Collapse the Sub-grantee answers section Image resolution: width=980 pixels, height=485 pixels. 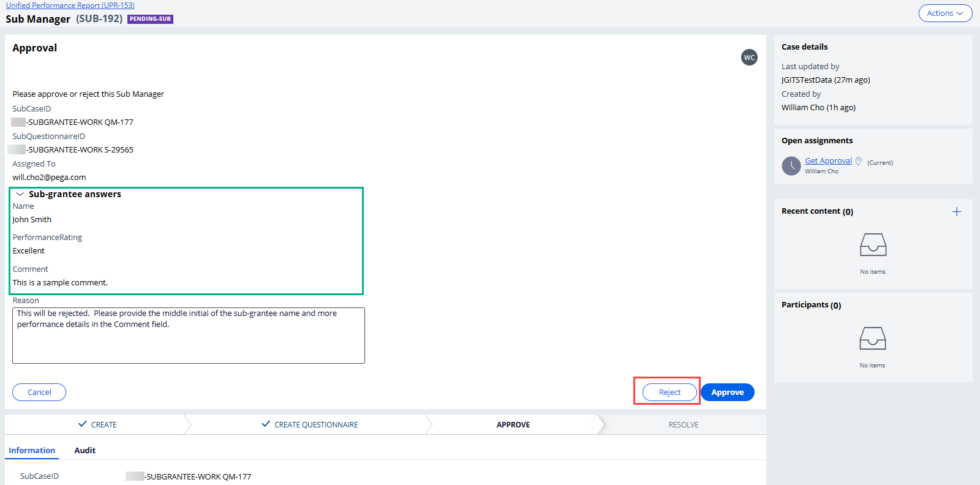point(20,194)
